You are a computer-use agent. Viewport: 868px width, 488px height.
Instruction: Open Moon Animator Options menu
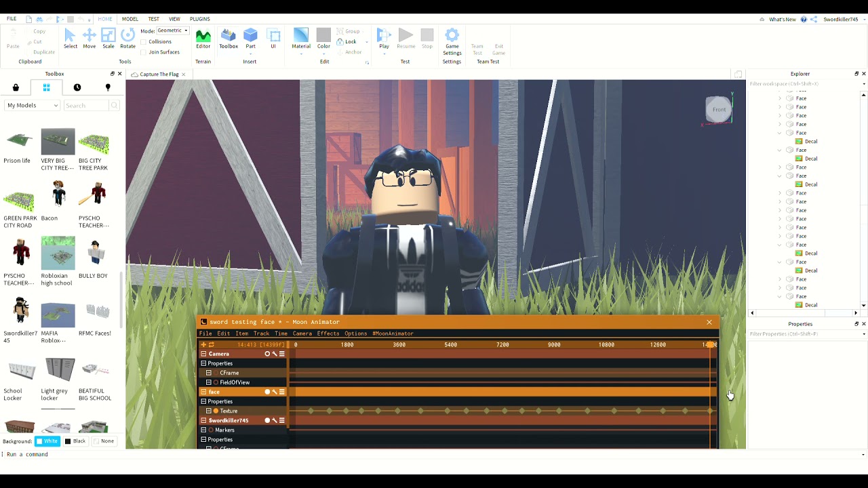355,333
